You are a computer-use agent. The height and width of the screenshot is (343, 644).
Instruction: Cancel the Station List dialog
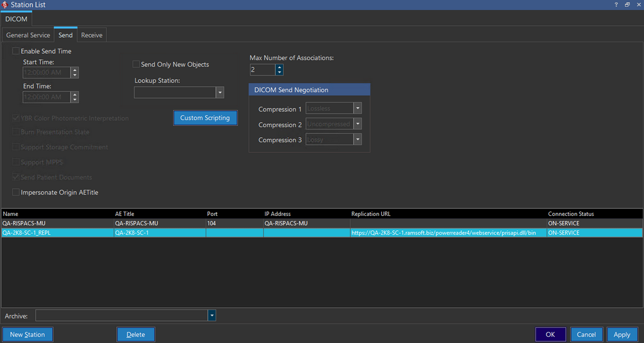[x=586, y=334]
